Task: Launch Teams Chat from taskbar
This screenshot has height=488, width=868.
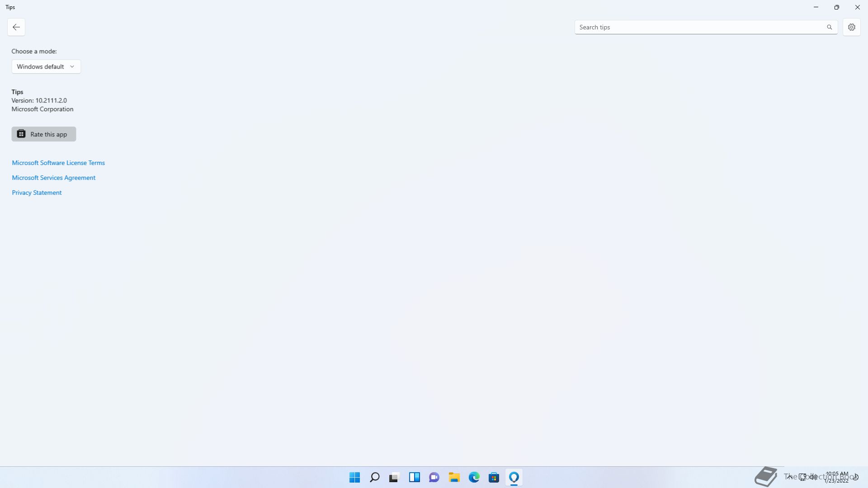Action: pos(434,477)
